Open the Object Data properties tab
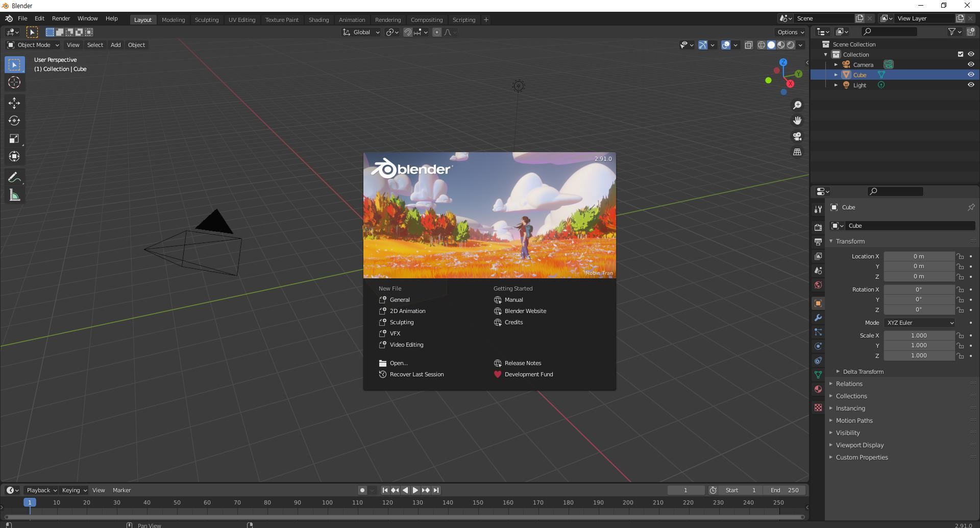The image size is (980, 528). 818,375
